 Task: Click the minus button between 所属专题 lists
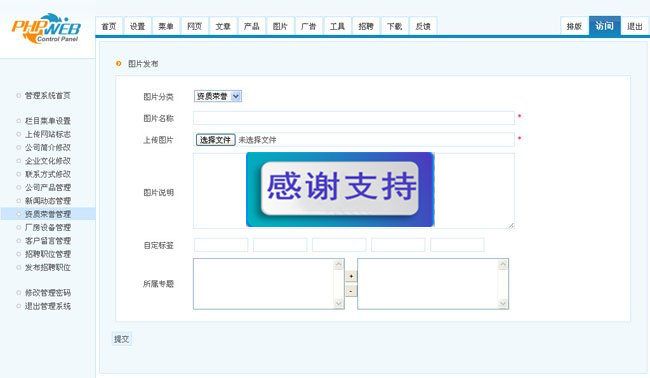pos(351,291)
